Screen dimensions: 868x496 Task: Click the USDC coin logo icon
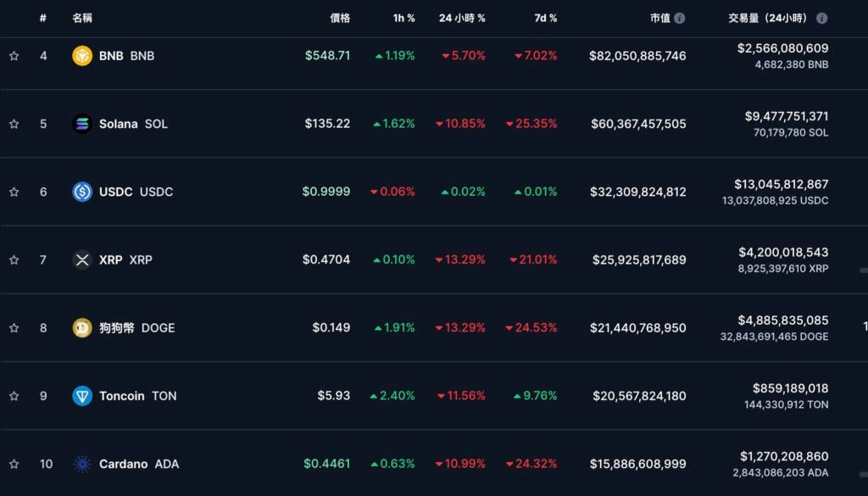82,192
